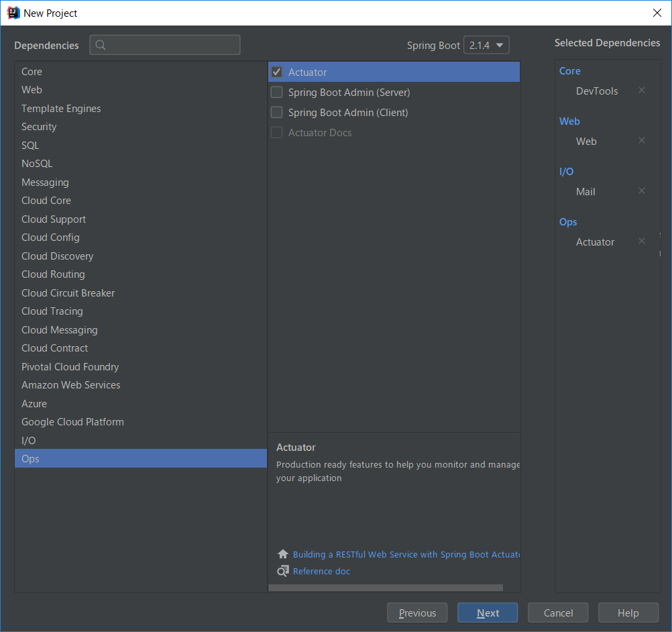This screenshot has width=672, height=632.
Task: Click Actuator entry under Ops in Selected Dependencies
Action: 595,242
